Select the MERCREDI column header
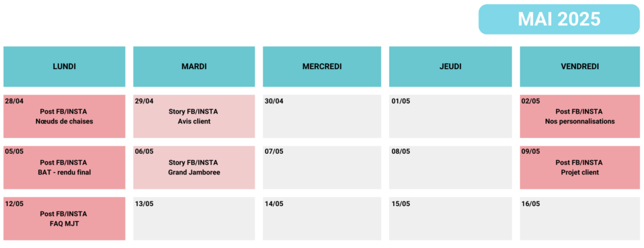The image size is (644, 248). [x=322, y=67]
